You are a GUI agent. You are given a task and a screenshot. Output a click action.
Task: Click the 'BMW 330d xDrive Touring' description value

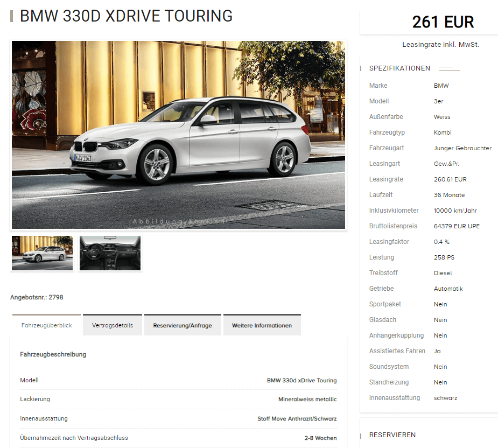(301, 380)
